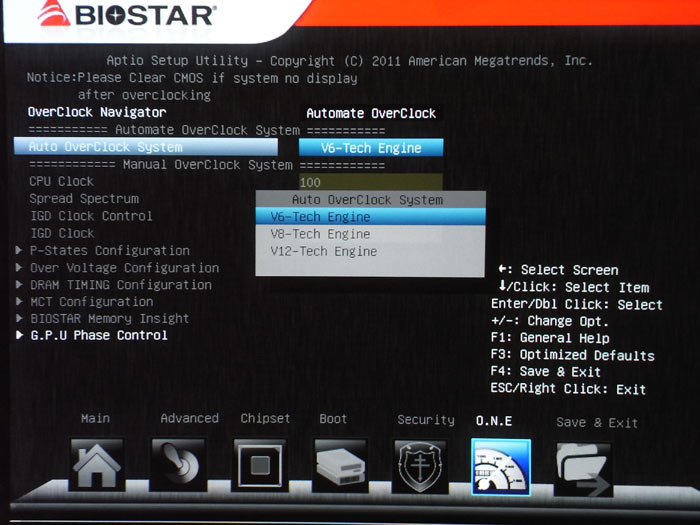
Task: Open the Security shield icon
Action: (x=420, y=467)
